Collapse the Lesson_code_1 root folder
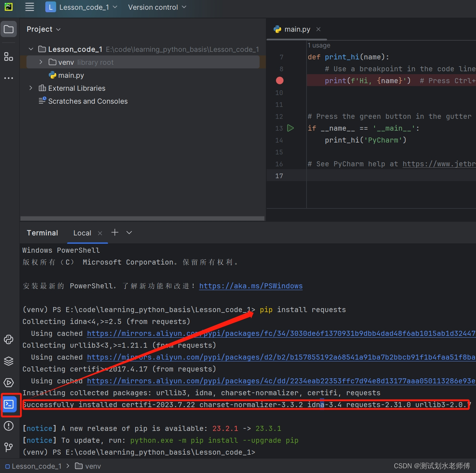 tap(31, 49)
